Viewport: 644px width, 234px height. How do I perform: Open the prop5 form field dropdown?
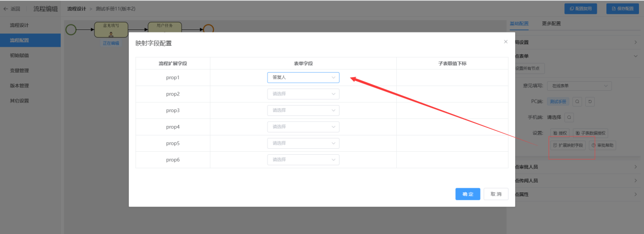click(303, 143)
